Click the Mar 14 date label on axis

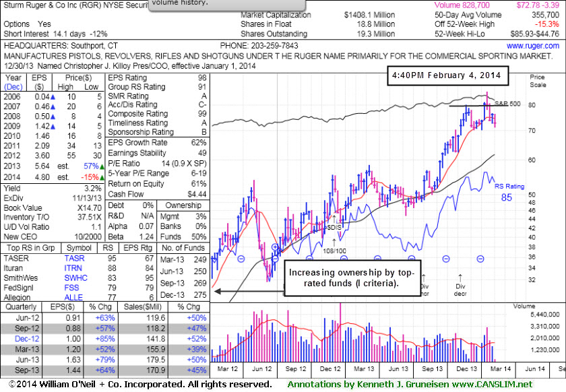[x=500, y=369]
